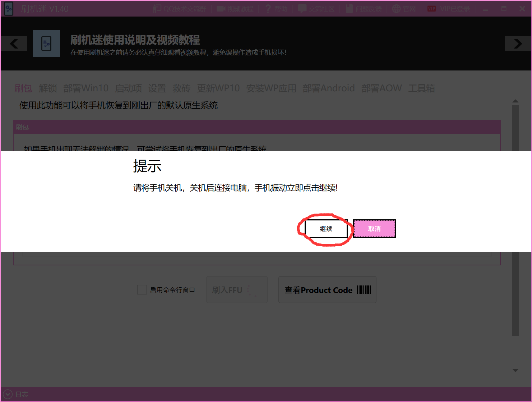Click the pink 取消 cancel button
The image size is (532, 402).
pyautogui.click(x=374, y=229)
